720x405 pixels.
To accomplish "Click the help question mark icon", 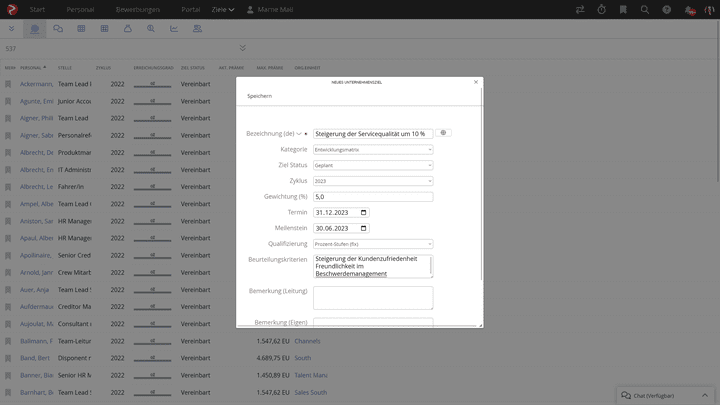I will 667,9.
